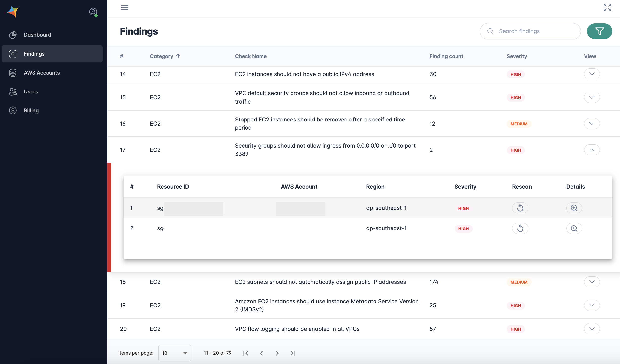Viewport: 620px width, 364px height.
Task: Toggle the hamburger sidebar menu
Action: pos(125,7)
